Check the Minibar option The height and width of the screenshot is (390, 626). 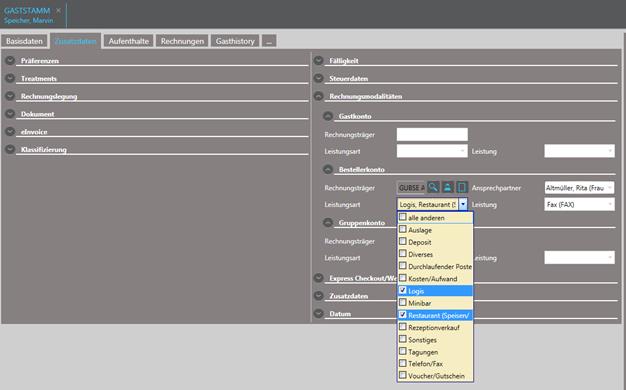(x=403, y=303)
